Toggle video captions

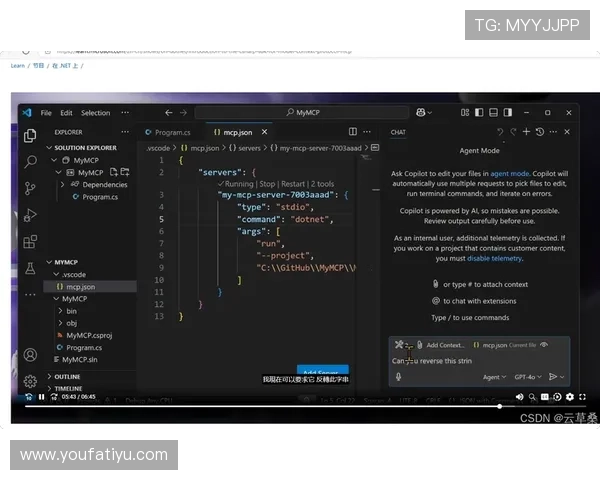[545, 397]
